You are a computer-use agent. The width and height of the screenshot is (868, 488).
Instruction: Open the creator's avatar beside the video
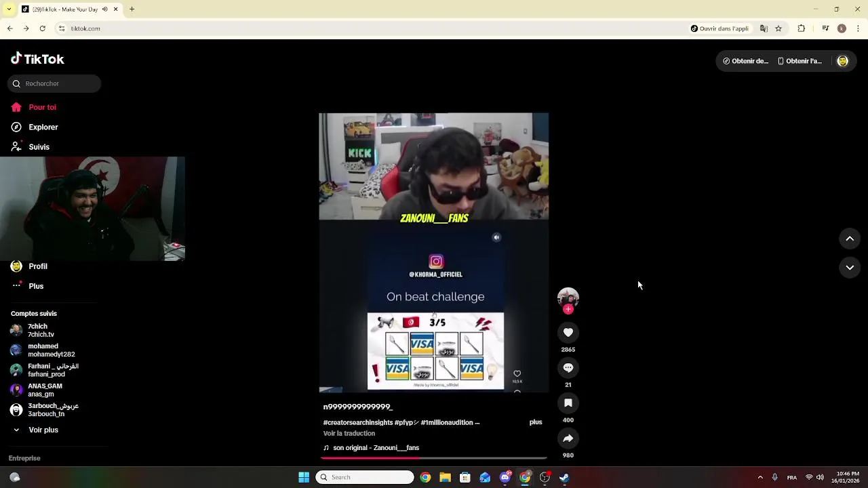(568, 298)
